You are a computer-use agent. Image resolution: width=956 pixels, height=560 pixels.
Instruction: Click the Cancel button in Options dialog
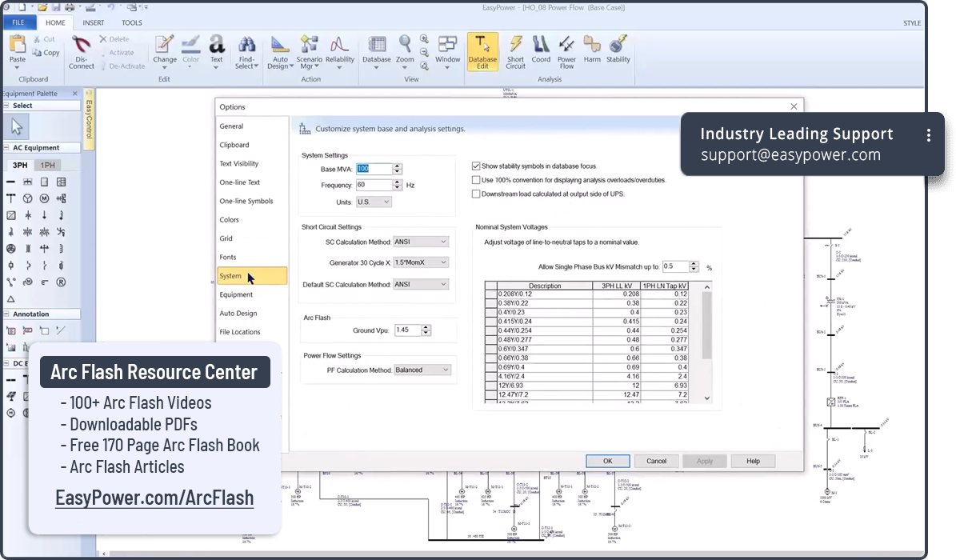pyautogui.click(x=656, y=461)
